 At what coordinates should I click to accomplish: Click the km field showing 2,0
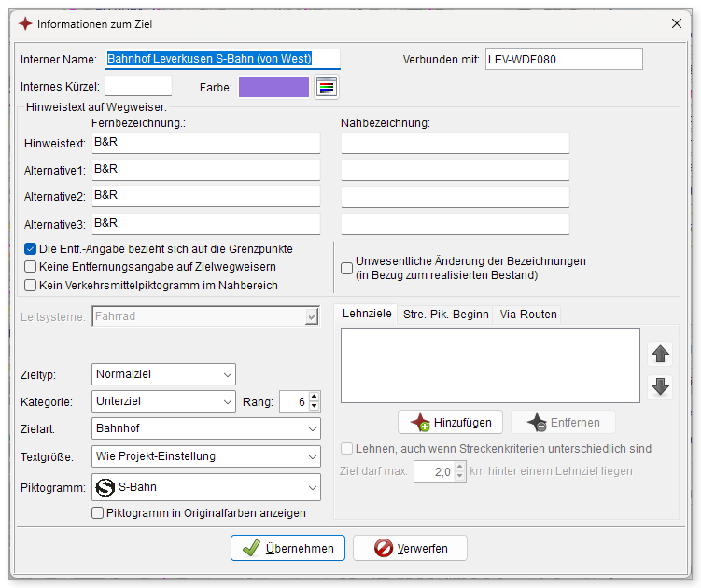click(x=434, y=471)
